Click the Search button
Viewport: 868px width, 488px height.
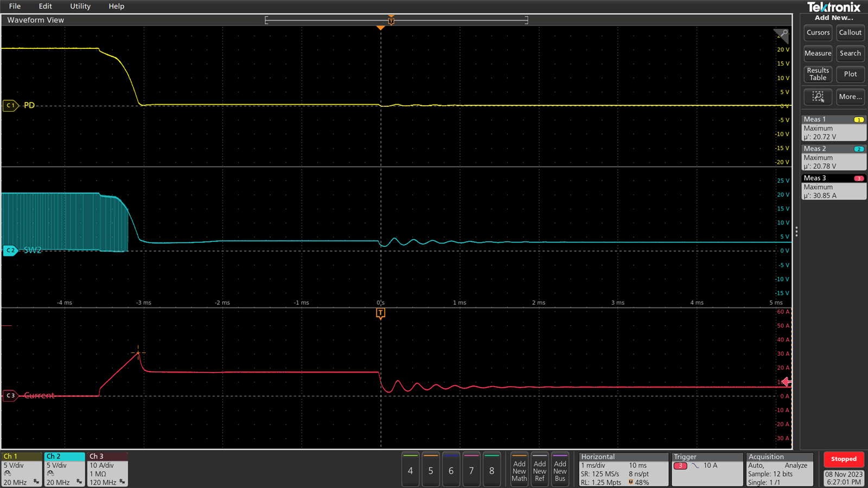(850, 53)
